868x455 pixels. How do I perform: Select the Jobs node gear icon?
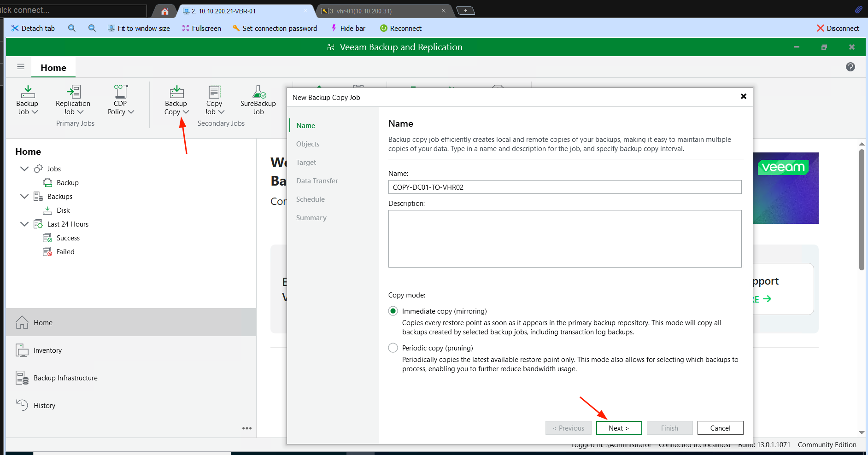pyautogui.click(x=38, y=169)
